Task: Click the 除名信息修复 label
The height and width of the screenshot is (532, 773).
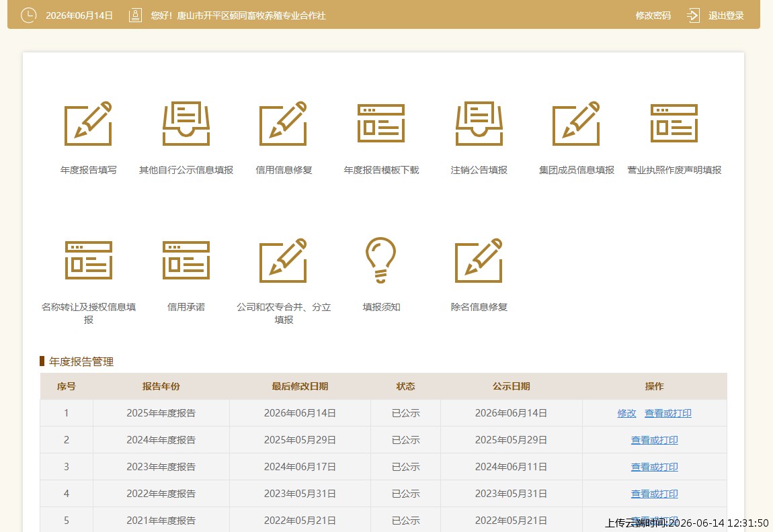Action: click(479, 307)
